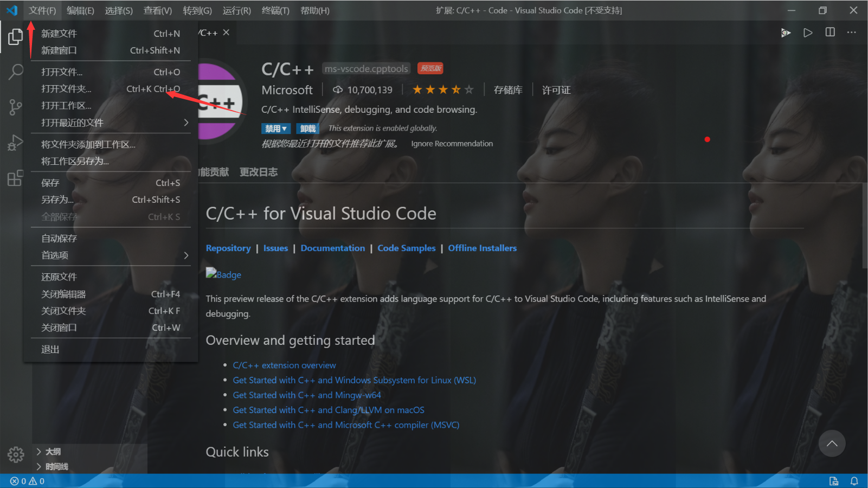The height and width of the screenshot is (488, 868).
Task: Click the star rating of the extension
Action: (x=443, y=89)
